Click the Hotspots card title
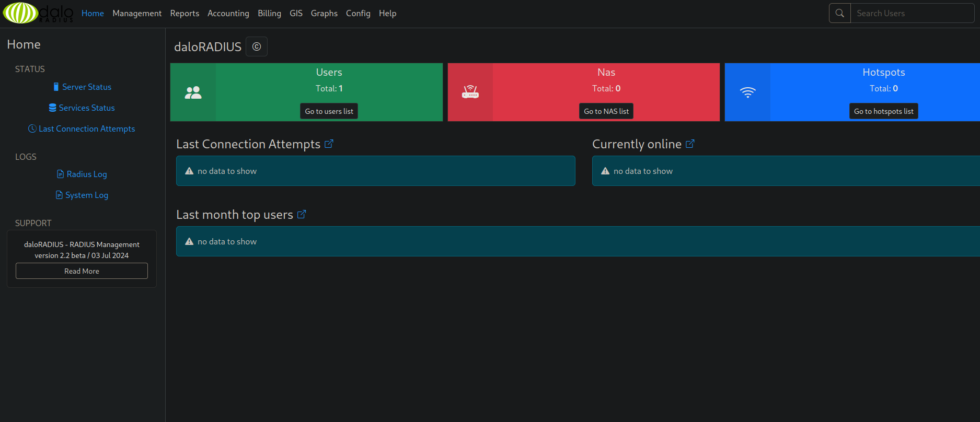 coord(884,72)
